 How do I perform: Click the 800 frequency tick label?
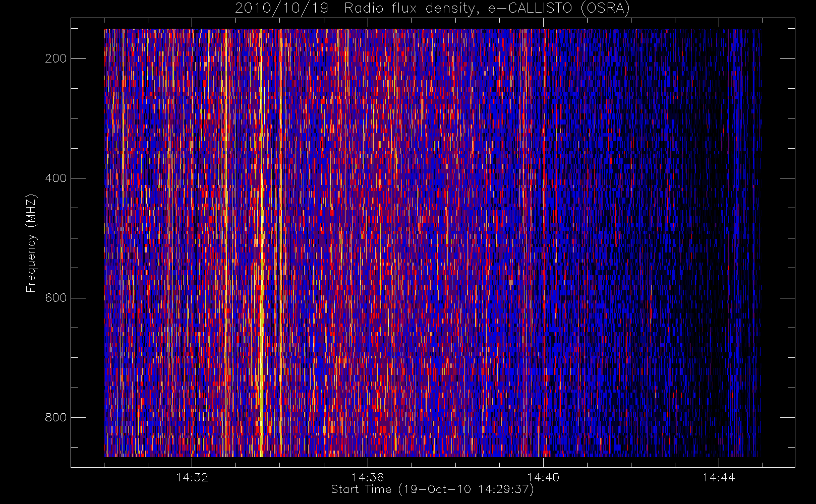[x=55, y=417]
